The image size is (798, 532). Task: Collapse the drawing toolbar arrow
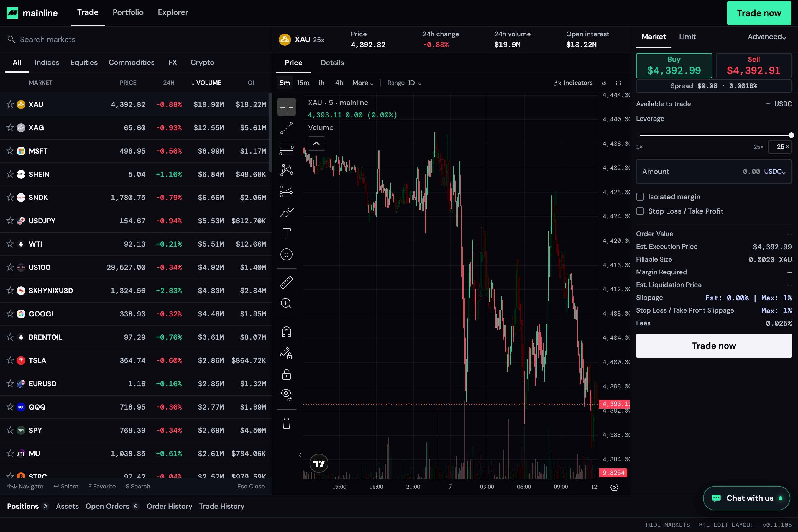pyautogui.click(x=300, y=455)
